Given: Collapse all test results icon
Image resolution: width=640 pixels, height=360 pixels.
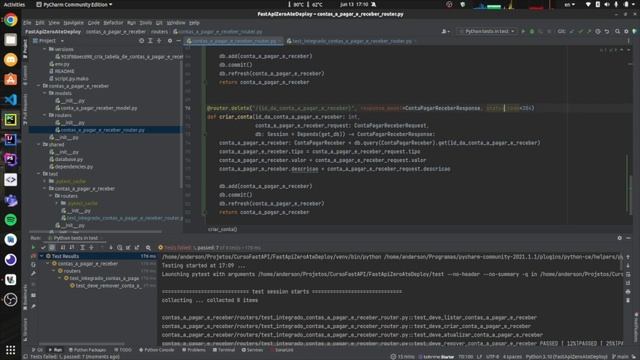Looking at the screenshot, I should 91,247.
